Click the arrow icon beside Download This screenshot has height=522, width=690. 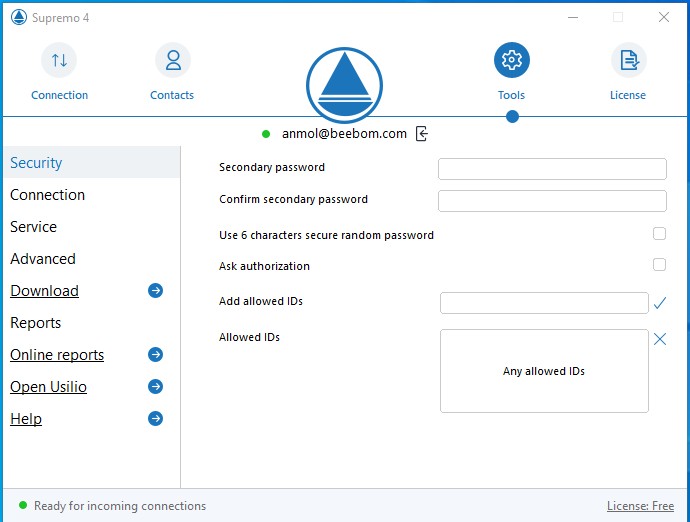click(155, 290)
